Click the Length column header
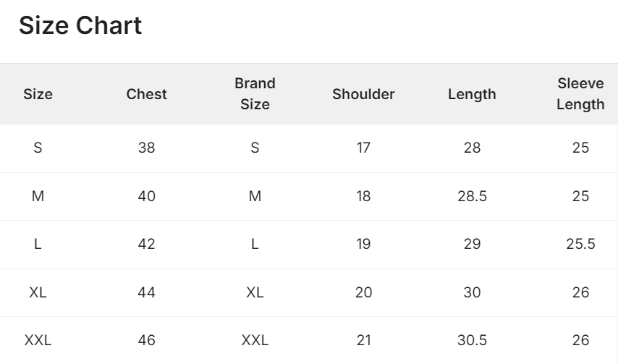 [472, 94]
